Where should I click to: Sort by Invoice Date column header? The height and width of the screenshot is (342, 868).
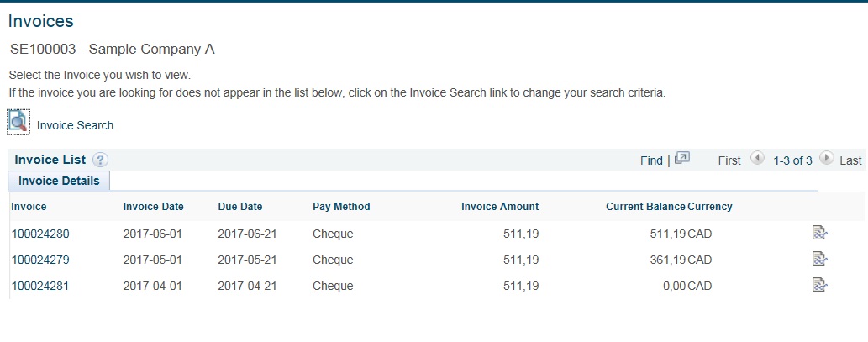coord(153,207)
